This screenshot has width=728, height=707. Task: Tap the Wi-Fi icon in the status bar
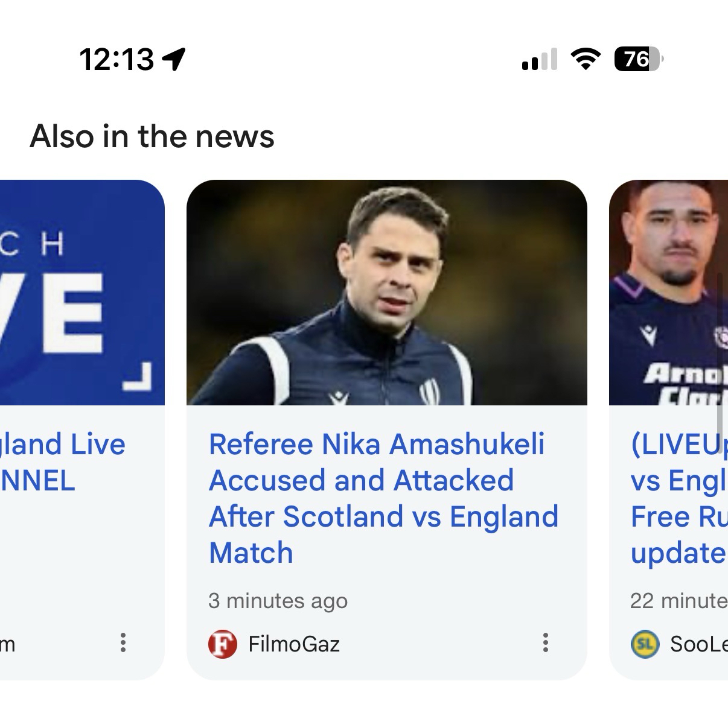[585, 59]
